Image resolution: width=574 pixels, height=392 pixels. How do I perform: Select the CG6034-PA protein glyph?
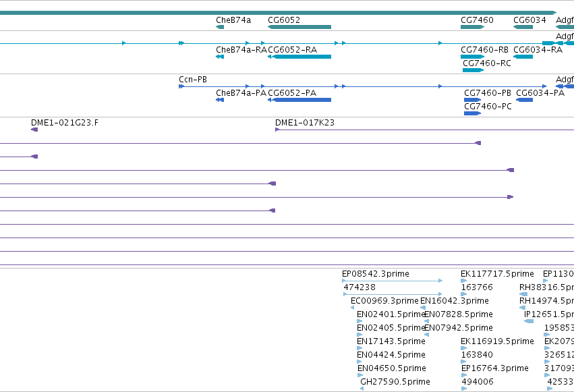click(525, 100)
